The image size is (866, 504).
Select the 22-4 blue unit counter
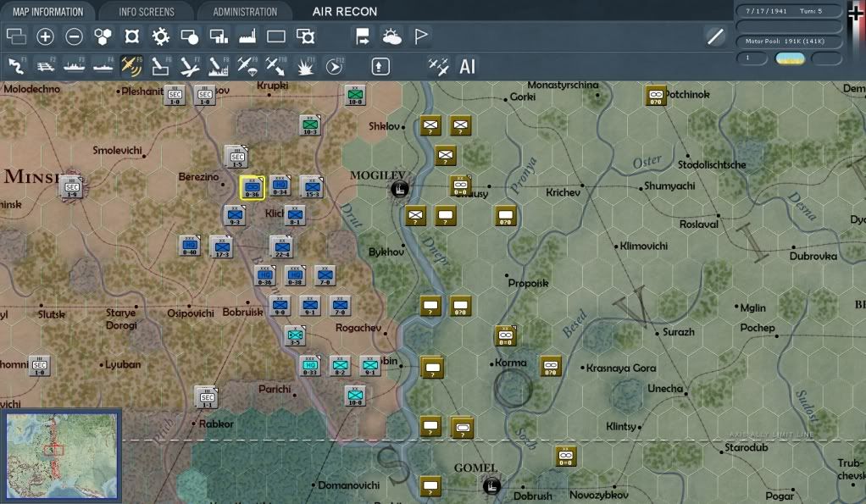coord(281,247)
